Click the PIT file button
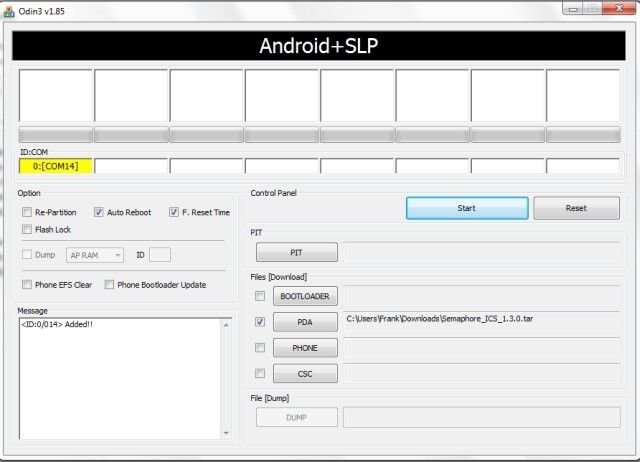This screenshot has width=640, height=462. point(297,253)
